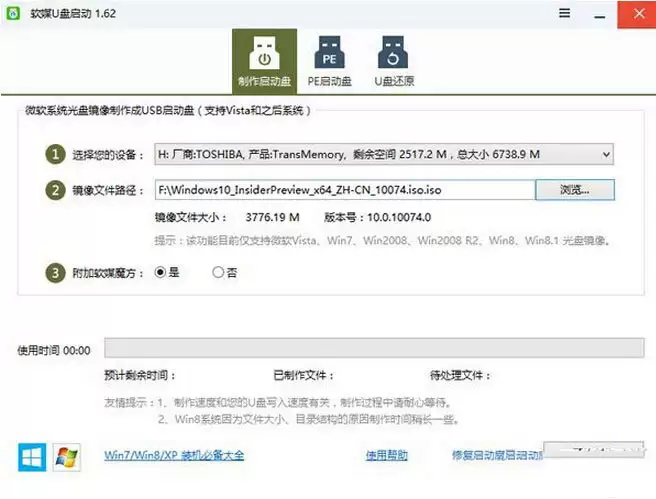Screen dimensions: 656x499
Task: Open the U盘还原 tab
Action: coord(394,61)
